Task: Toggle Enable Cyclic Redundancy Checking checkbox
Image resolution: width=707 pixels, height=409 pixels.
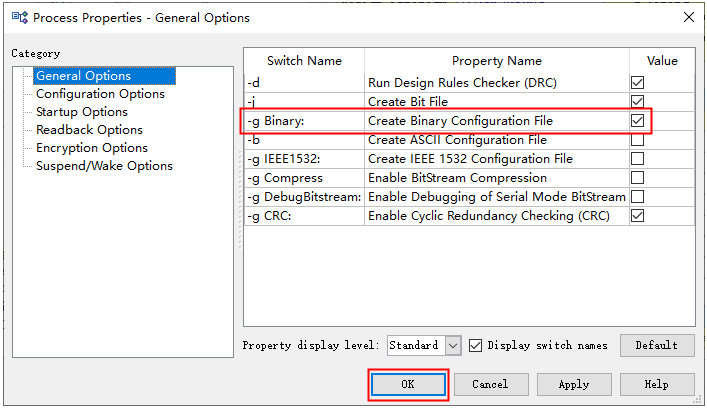Action: (x=637, y=216)
